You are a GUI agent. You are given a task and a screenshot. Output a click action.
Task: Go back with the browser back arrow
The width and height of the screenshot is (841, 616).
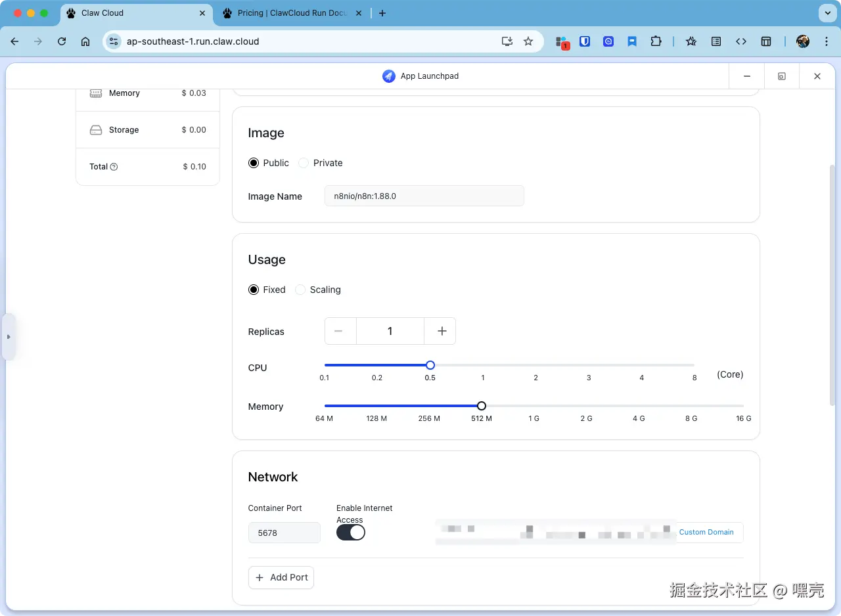tap(14, 41)
